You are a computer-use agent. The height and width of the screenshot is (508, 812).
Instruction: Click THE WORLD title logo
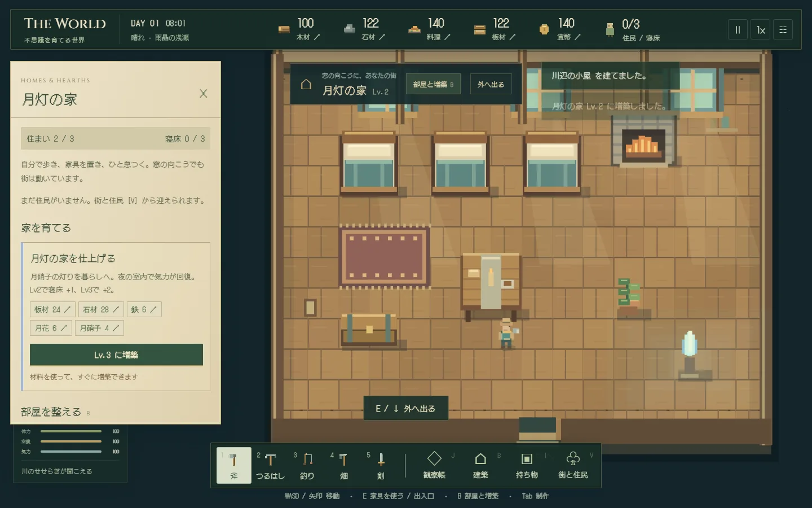(x=65, y=24)
